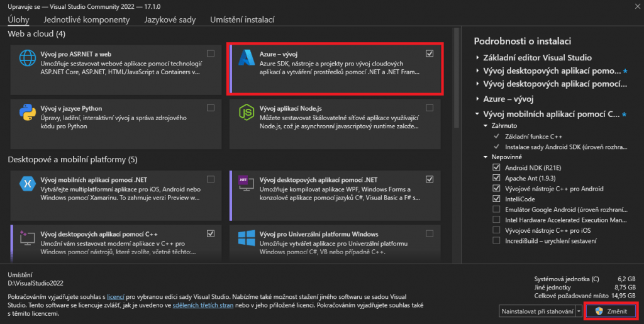Screen dimensions: 644x324
Task: Click the Python workload icon
Action: (28, 113)
